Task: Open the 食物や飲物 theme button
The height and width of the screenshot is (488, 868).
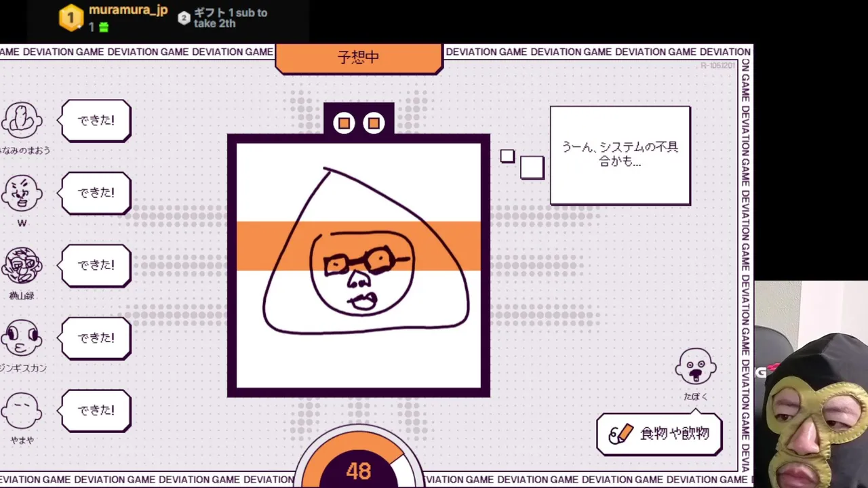Action: click(x=659, y=434)
